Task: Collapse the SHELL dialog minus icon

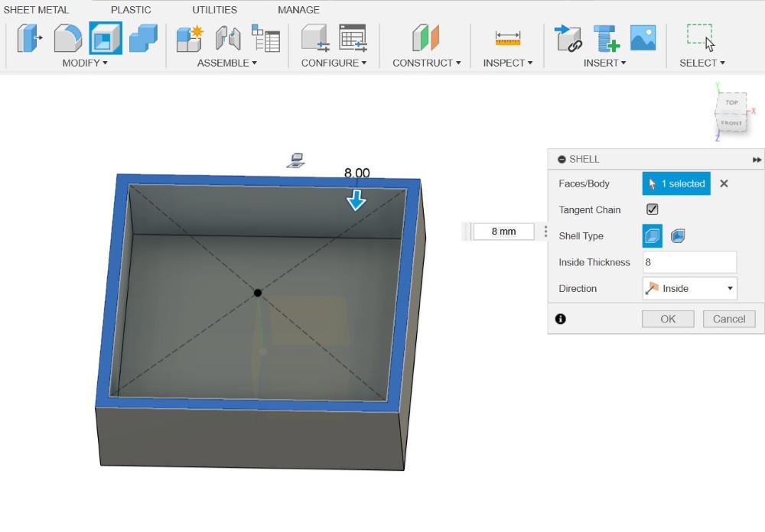Action: (x=562, y=160)
